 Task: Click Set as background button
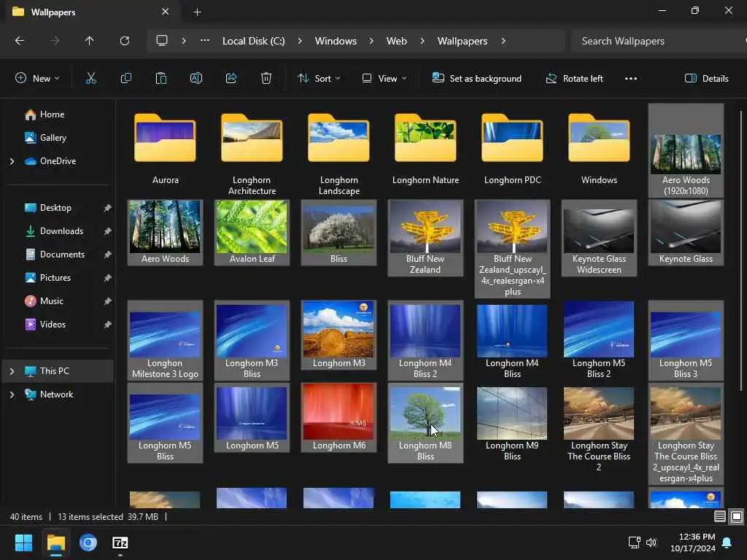click(476, 79)
